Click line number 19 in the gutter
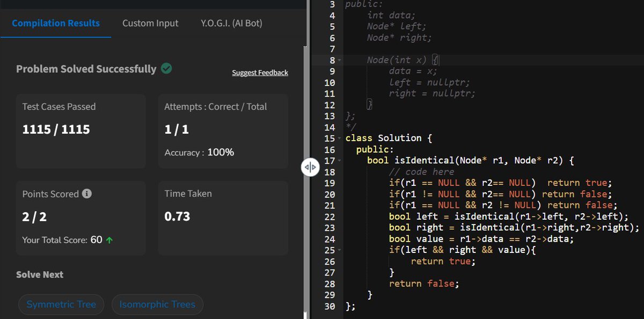The width and height of the screenshot is (644, 319). coord(330,183)
